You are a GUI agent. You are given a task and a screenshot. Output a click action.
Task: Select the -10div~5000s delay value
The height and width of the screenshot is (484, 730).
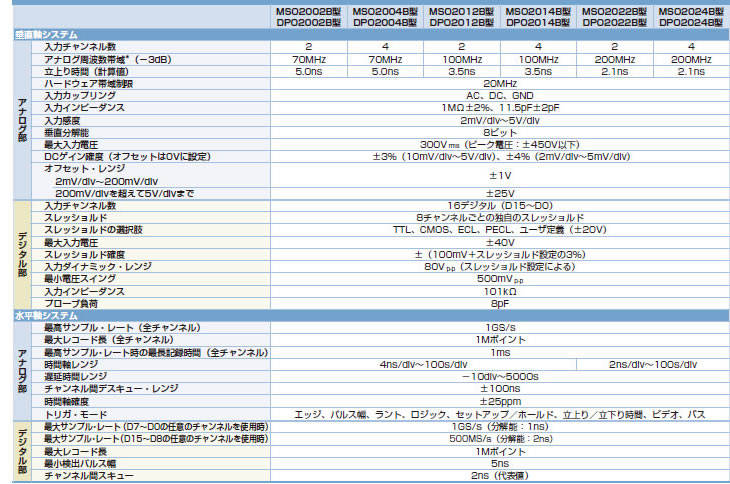(500, 376)
